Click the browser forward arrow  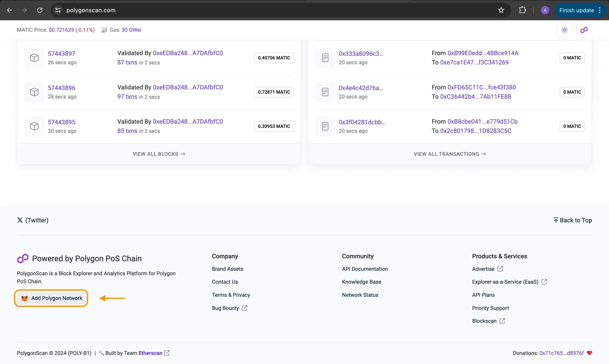point(24,10)
